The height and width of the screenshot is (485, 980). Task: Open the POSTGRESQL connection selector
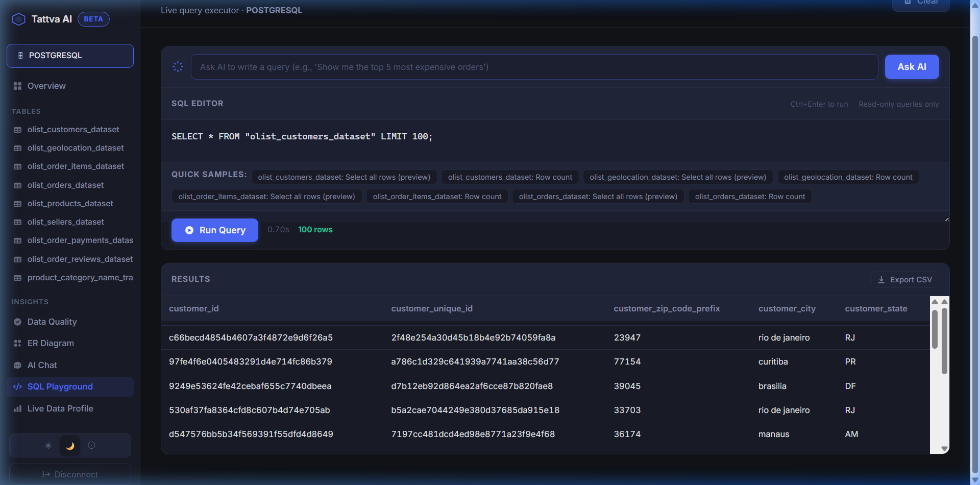70,56
